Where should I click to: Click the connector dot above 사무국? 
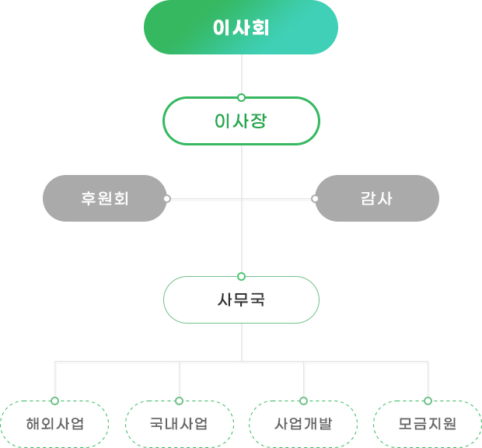tap(241, 276)
